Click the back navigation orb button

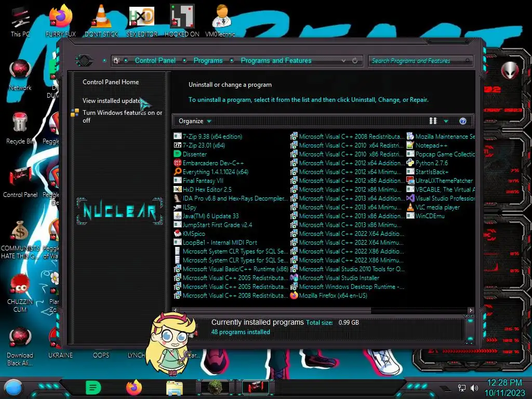[84, 61]
